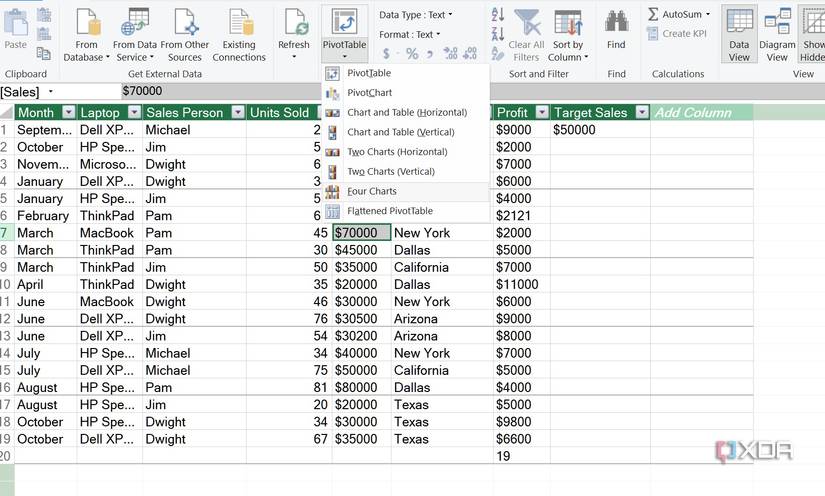The width and height of the screenshot is (825, 496).
Task: Switch to Data View icon
Action: 739,22
